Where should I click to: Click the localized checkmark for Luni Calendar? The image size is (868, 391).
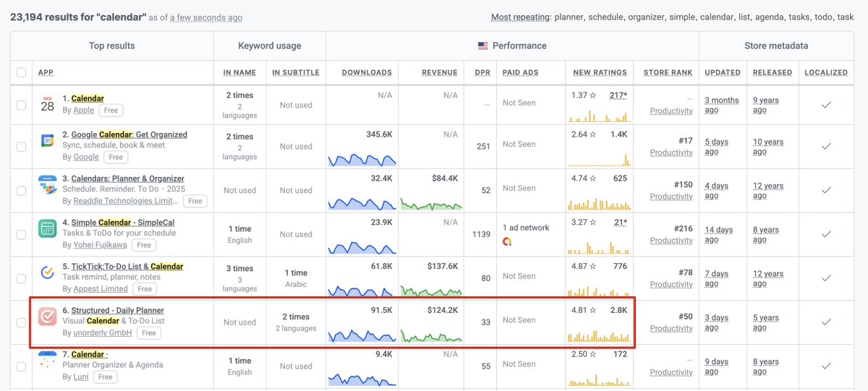coord(826,366)
